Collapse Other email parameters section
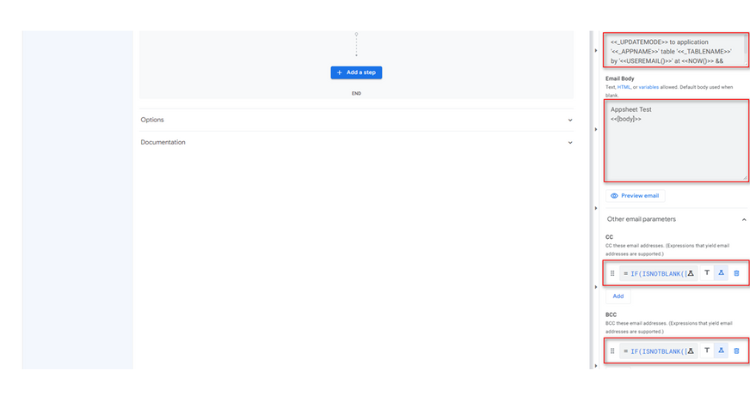Image resolution: width=750 pixels, height=400 pixels. (x=744, y=220)
